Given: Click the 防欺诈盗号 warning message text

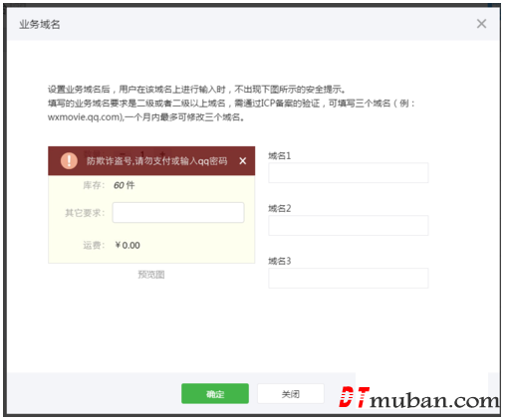Looking at the screenshot, I should click(x=157, y=161).
